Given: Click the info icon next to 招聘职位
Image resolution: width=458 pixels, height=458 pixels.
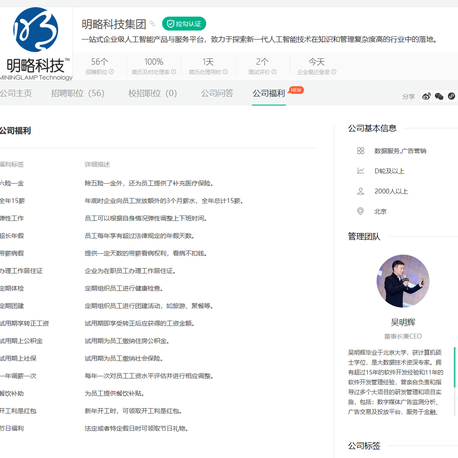Looking at the screenshot, I should (111, 72).
